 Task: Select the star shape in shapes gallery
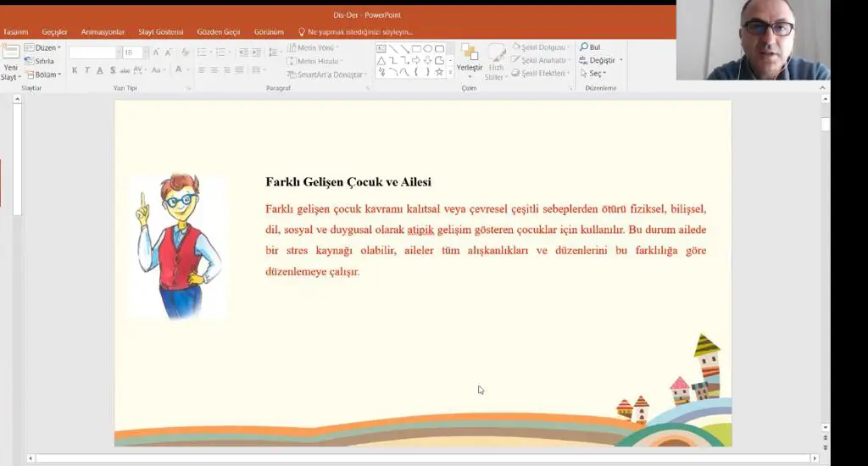pyautogui.click(x=439, y=72)
